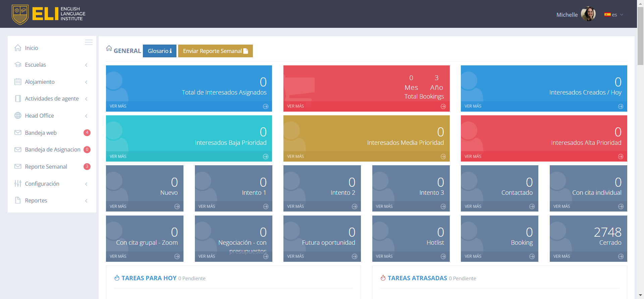This screenshot has height=299, width=644.
Task: Click the arrow icon on Total Bookings card
Action: (443, 106)
